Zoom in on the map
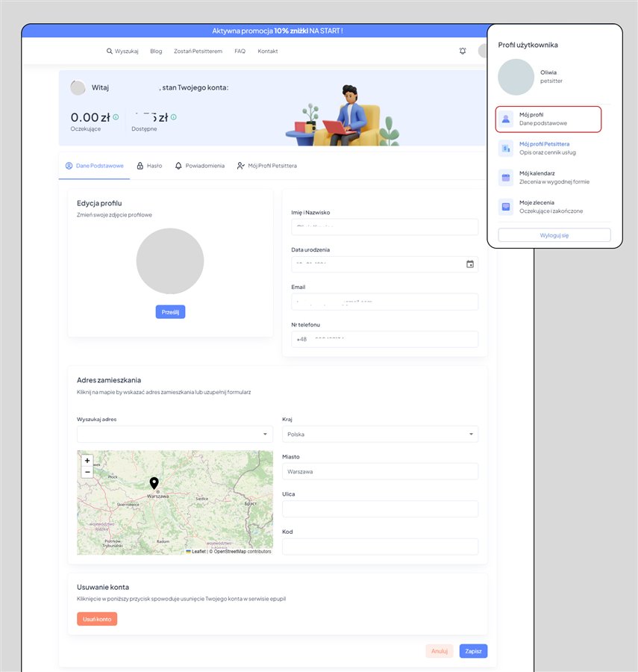This screenshot has height=672, width=638. tap(87, 461)
